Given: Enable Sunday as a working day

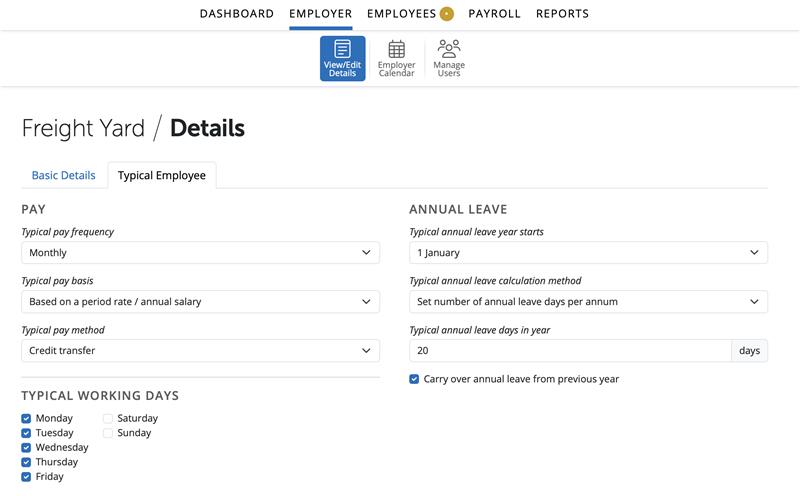Looking at the screenshot, I should 108,433.
